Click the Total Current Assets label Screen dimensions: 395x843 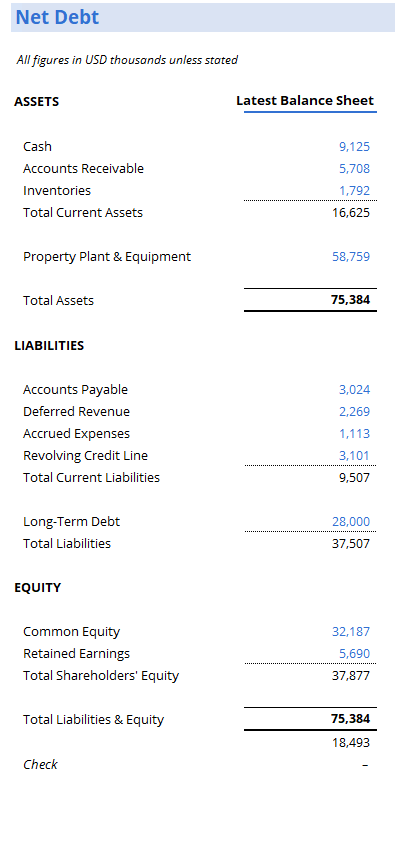[83, 212]
